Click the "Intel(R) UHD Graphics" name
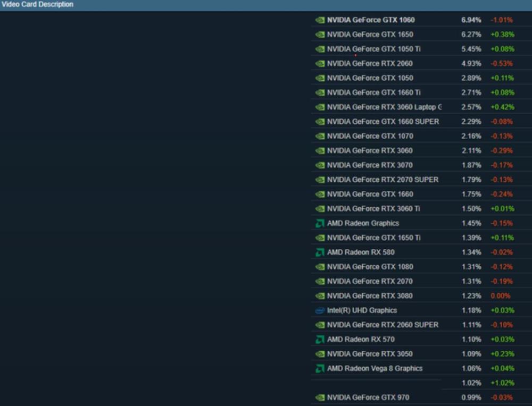This screenshot has height=406, width=532. tap(362, 310)
